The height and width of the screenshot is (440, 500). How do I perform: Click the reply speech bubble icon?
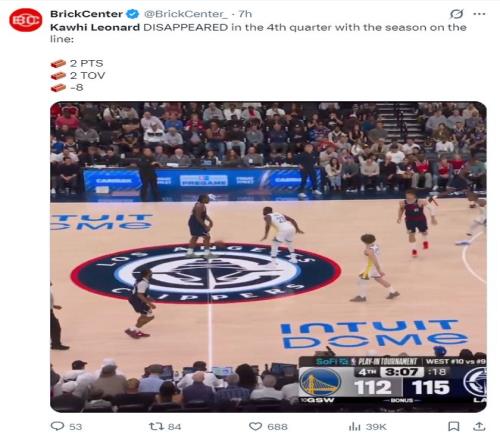57,426
